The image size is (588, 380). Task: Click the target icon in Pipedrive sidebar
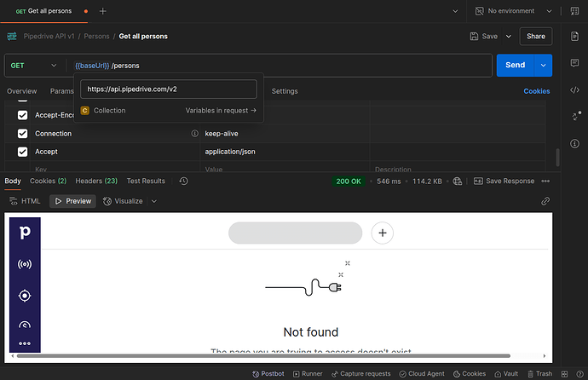tap(25, 296)
